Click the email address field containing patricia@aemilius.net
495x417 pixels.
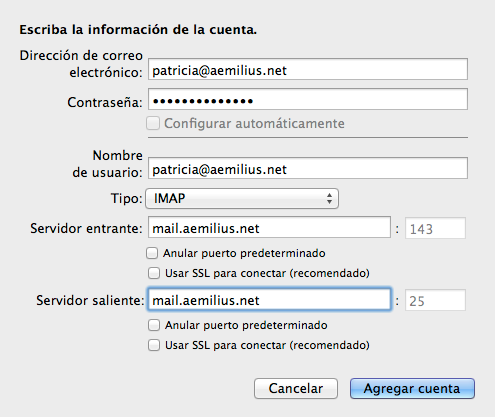[x=308, y=69]
